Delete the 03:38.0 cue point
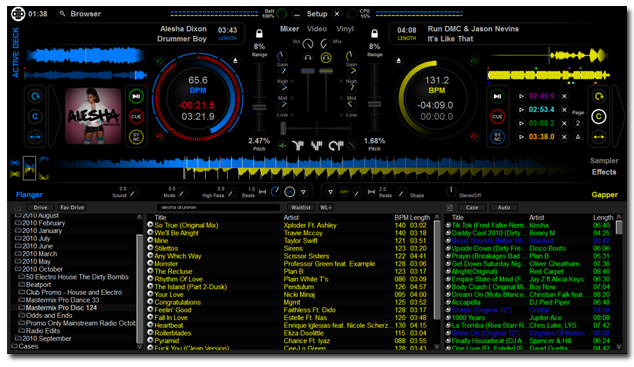 (x=564, y=137)
